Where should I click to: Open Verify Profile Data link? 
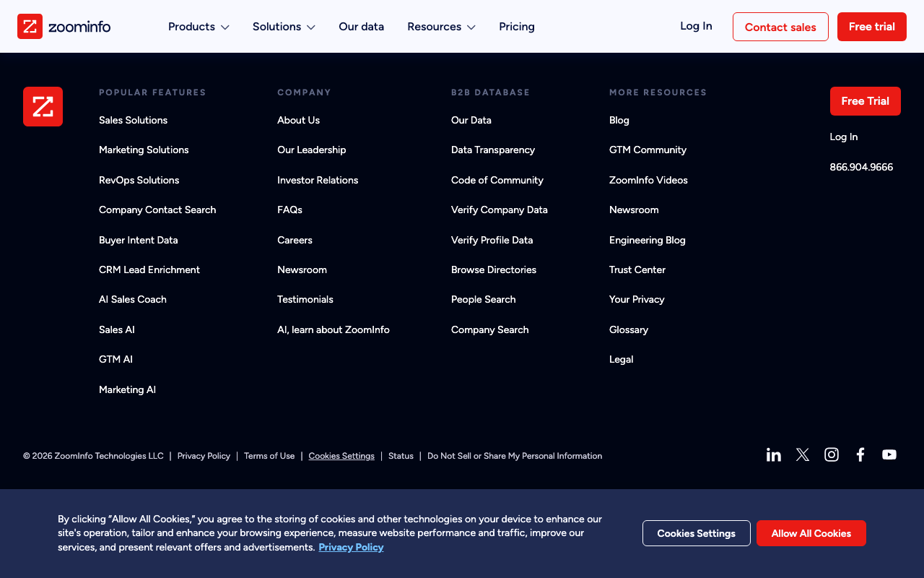pyautogui.click(x=492, y=240)
